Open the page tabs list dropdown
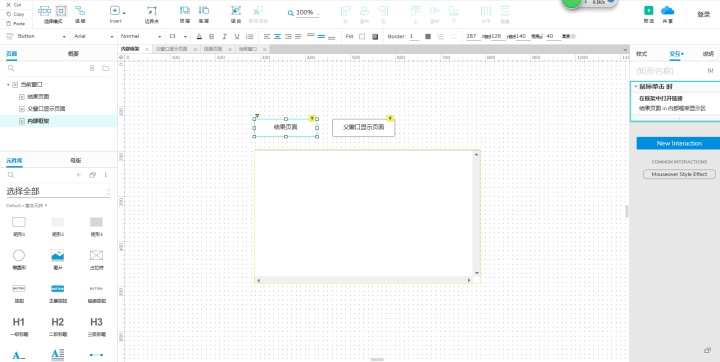The width and height of the screenshot is (720, 362). coord(624,50)
